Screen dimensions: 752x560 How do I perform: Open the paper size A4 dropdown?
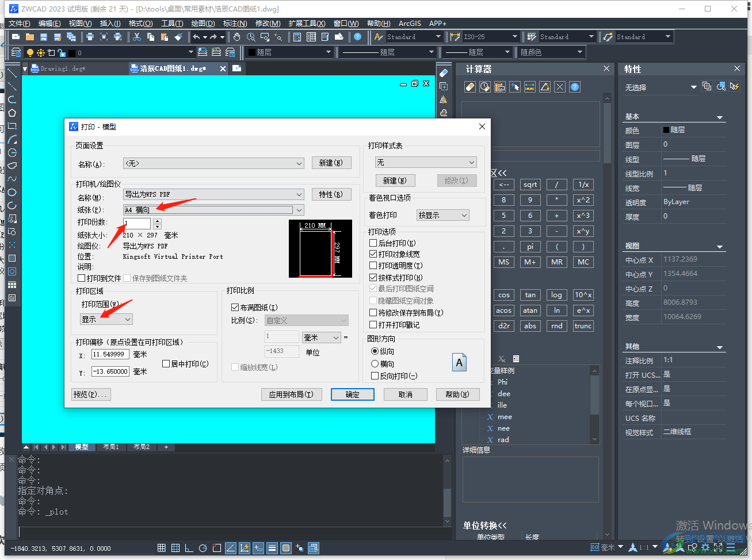tap(213, 210)
